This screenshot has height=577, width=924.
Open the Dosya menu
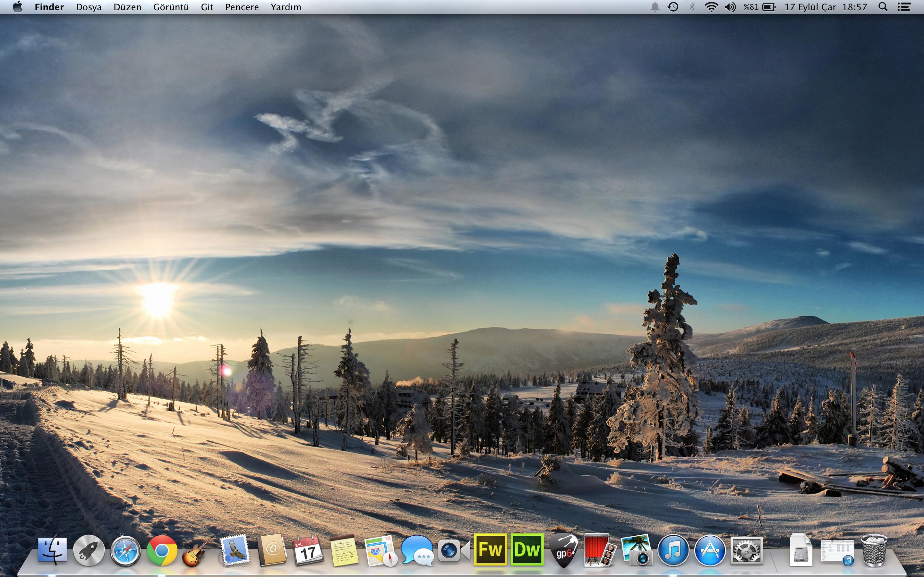click(x=89, y=7)
